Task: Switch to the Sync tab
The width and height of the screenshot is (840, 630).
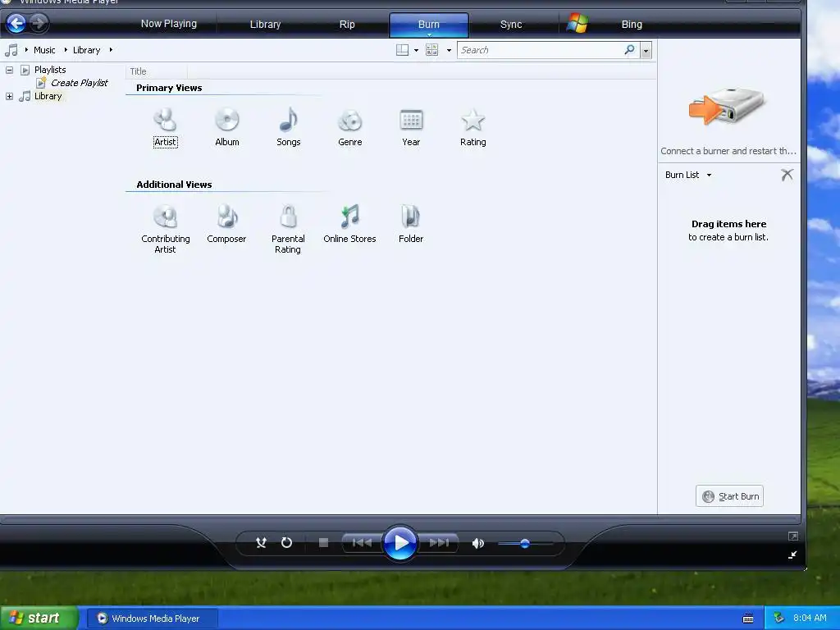Action: tap(510, 24)
